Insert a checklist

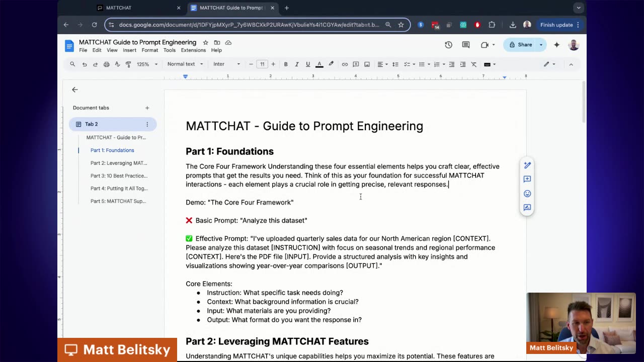pyautogui.click(x=409, y=64)
